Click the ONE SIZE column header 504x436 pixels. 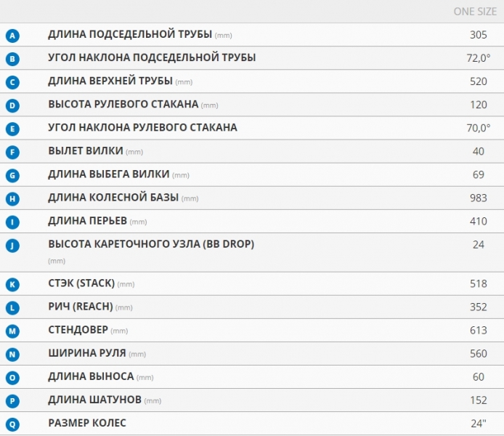click(x=475, y=12)
